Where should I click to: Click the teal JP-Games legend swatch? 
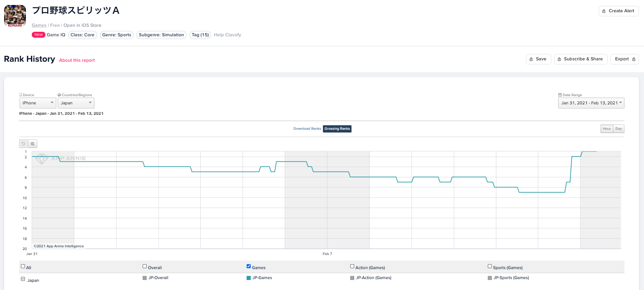248,278
